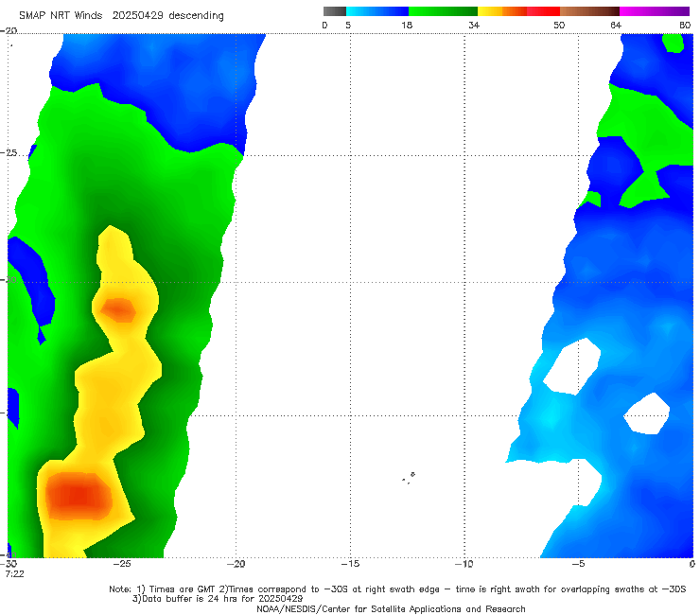
Task: Pick the brown segment of the color bar
Action: tap(589, 11)
